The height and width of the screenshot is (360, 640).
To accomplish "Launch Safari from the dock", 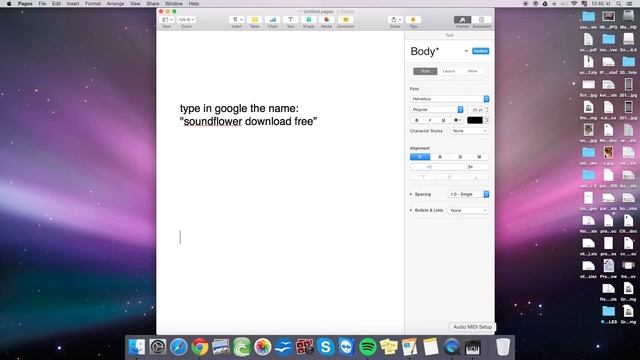I will pos(179,347).
